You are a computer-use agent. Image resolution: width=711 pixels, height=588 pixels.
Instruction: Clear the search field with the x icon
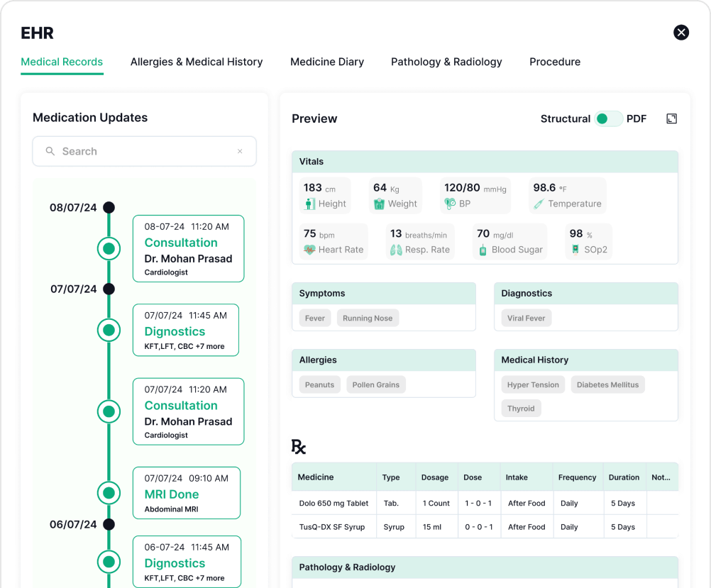click(x=240, y=151)
